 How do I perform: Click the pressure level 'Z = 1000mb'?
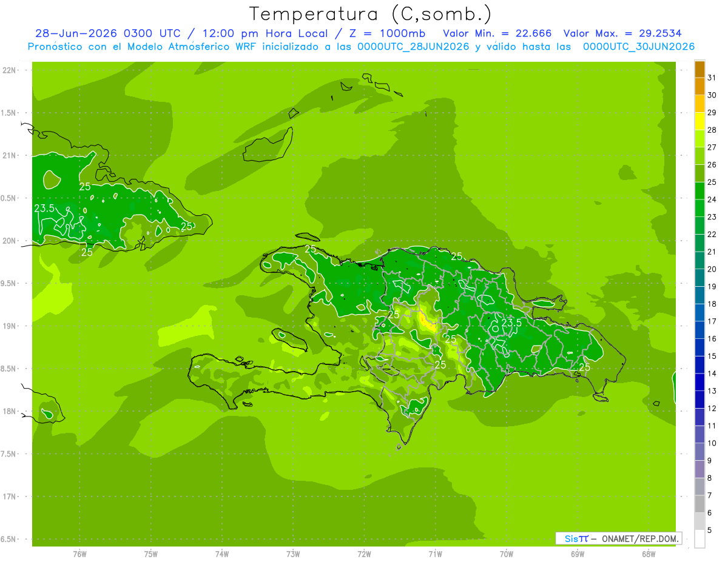tap(387, 33)
